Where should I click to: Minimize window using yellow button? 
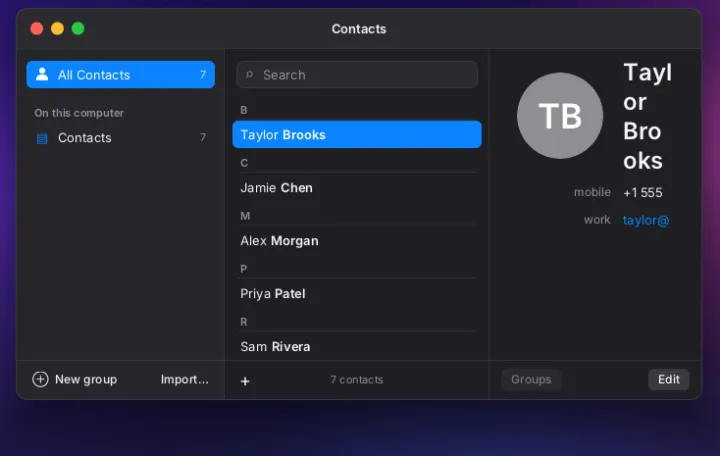[x=57, y=28]
